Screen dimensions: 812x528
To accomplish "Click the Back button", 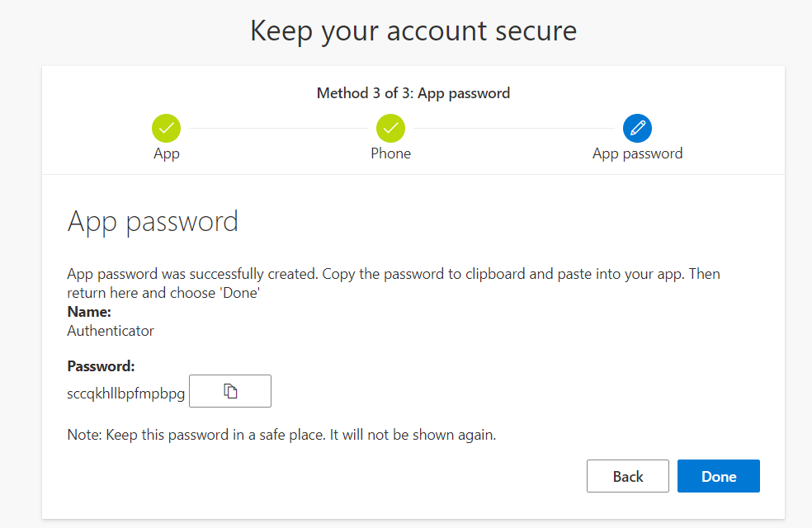I will (627, 476).
